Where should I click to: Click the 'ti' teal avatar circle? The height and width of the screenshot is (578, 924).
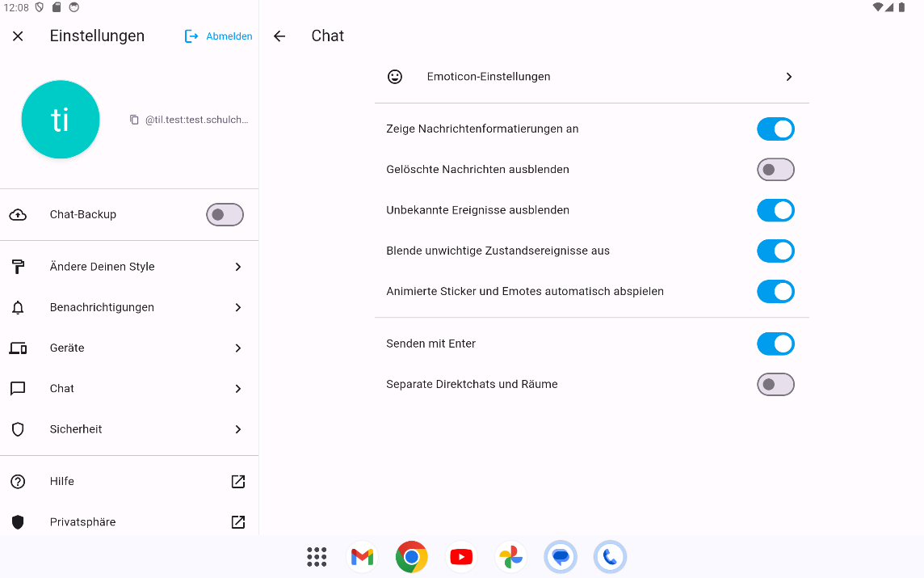60,119
